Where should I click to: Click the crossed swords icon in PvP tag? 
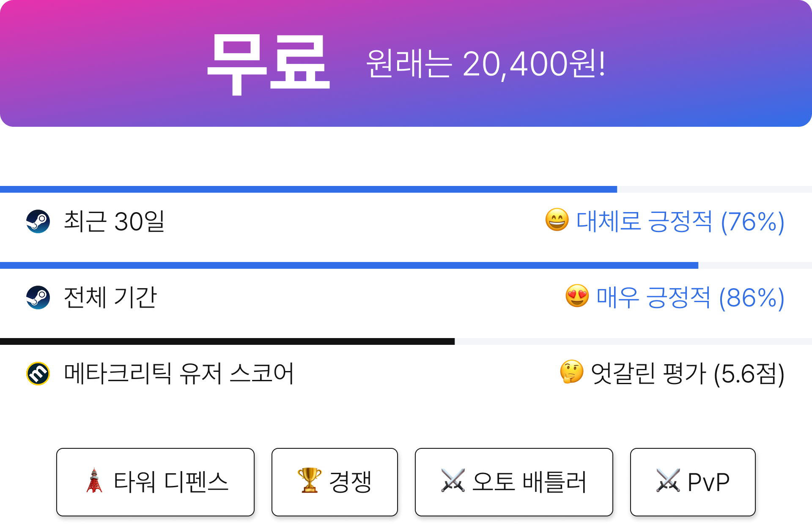coord(668,480)
